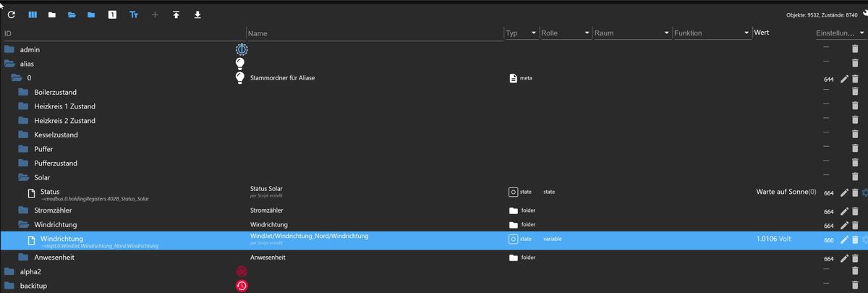
Task: Click the alpha2 adapter icon
Action: (x=242, y=271)
